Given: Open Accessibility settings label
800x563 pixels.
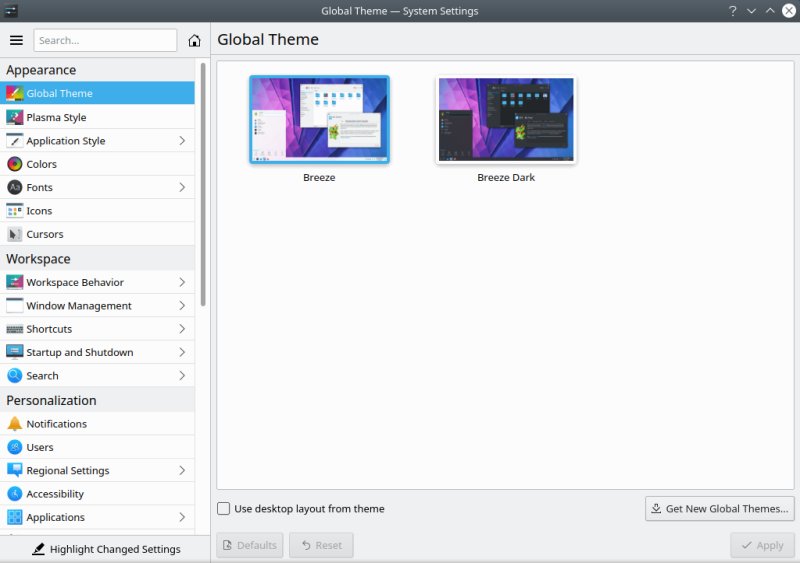Looking at the screenshot, I should pos(55,494).
